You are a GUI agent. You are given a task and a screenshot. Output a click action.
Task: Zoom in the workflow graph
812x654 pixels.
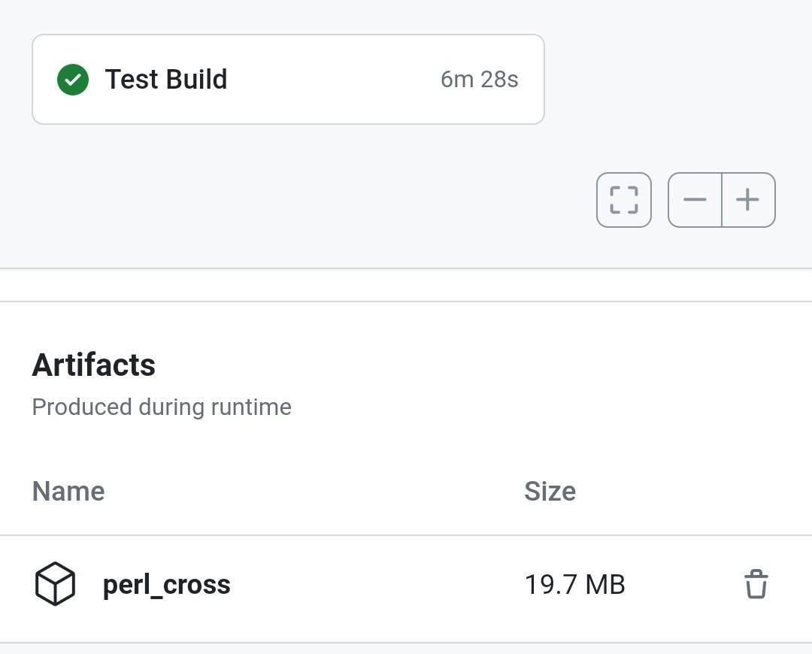(x=748, y=200)
